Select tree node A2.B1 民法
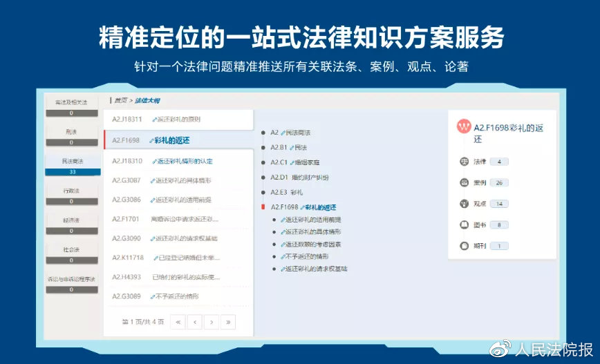Image resolution: width=600 pixels, height=364 pixels. [289, 148]
